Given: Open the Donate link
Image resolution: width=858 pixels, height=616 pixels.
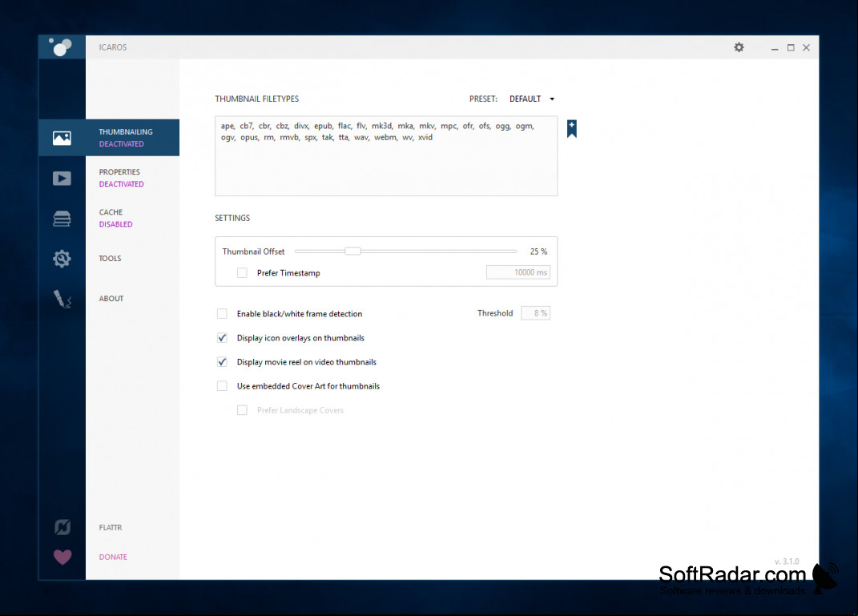Looking at the screenshot, I should pos(113,557).
